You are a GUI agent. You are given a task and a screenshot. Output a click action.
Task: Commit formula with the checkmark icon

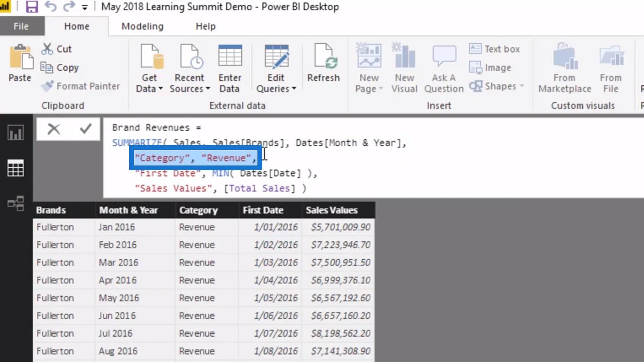pyautogui.click(x=85, y=129)
